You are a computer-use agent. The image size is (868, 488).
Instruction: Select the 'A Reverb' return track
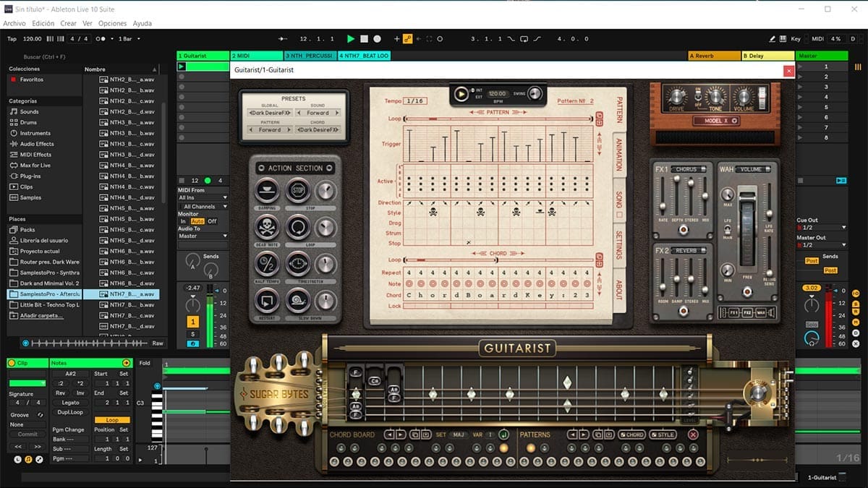click(x=714, y=56)
